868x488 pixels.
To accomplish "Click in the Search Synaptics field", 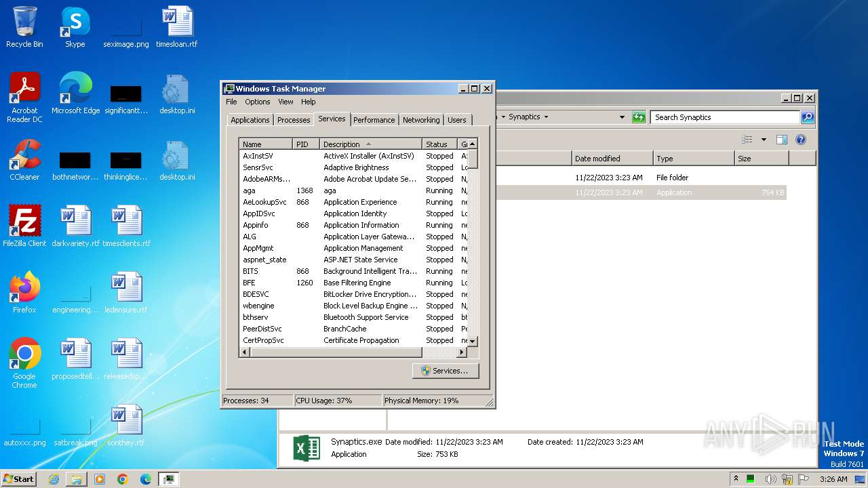I will pos(724,117).
